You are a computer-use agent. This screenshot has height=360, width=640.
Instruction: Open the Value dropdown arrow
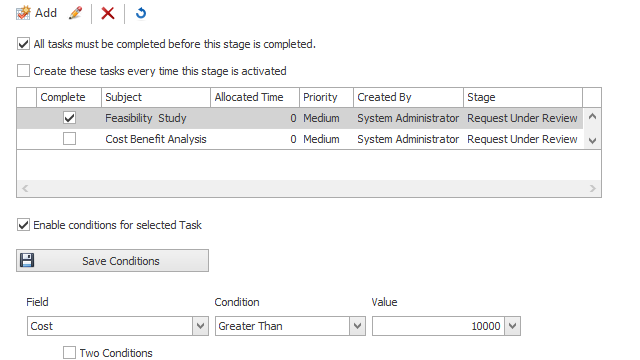(512, 326)
